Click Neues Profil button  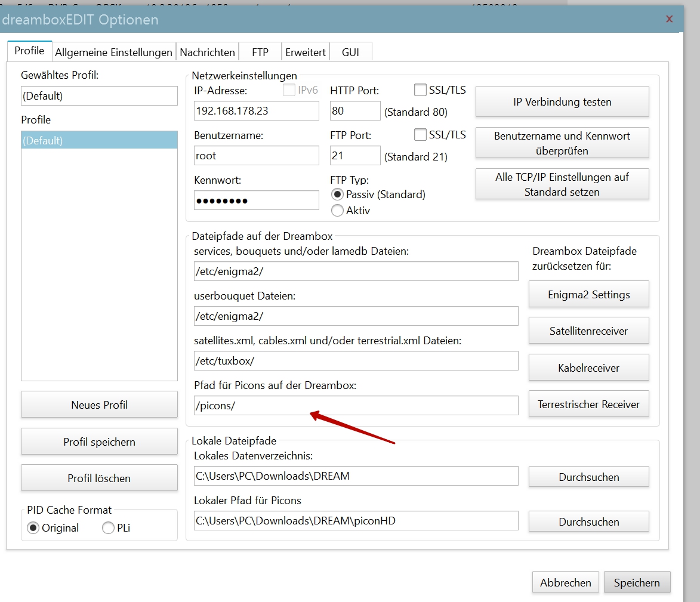click(x=99, y=405)
